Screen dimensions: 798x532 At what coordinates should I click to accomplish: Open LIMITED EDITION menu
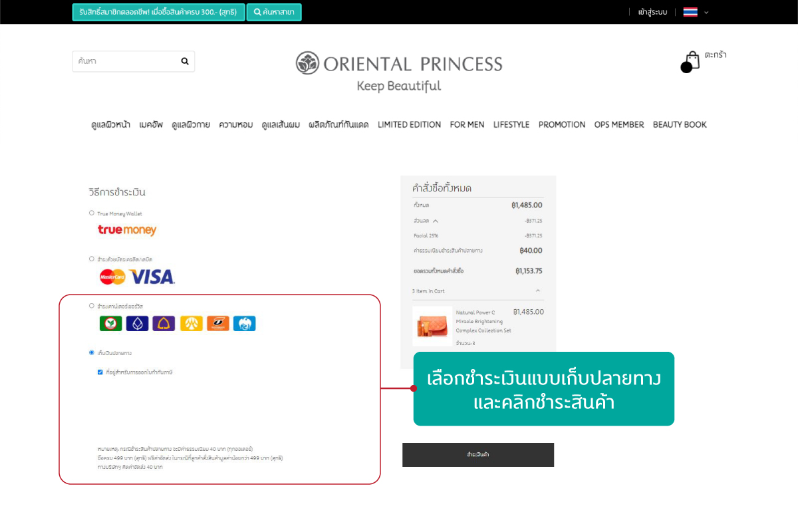[409, 124]
